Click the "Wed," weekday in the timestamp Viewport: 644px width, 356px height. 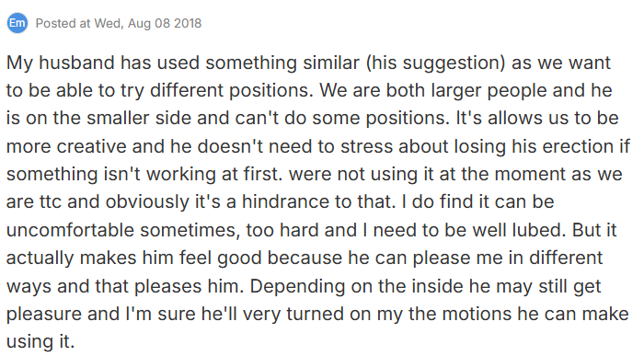(109, 23)
